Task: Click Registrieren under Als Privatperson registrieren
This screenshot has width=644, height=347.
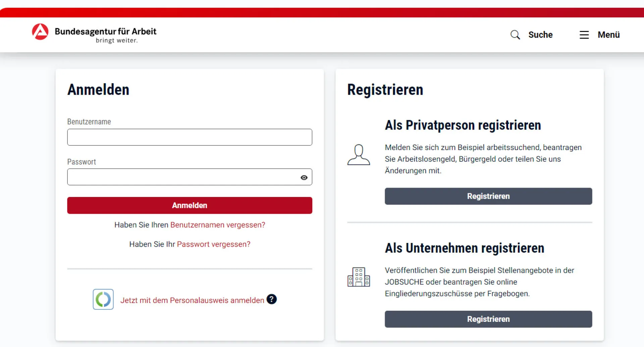Action: (x=488, y=196)
